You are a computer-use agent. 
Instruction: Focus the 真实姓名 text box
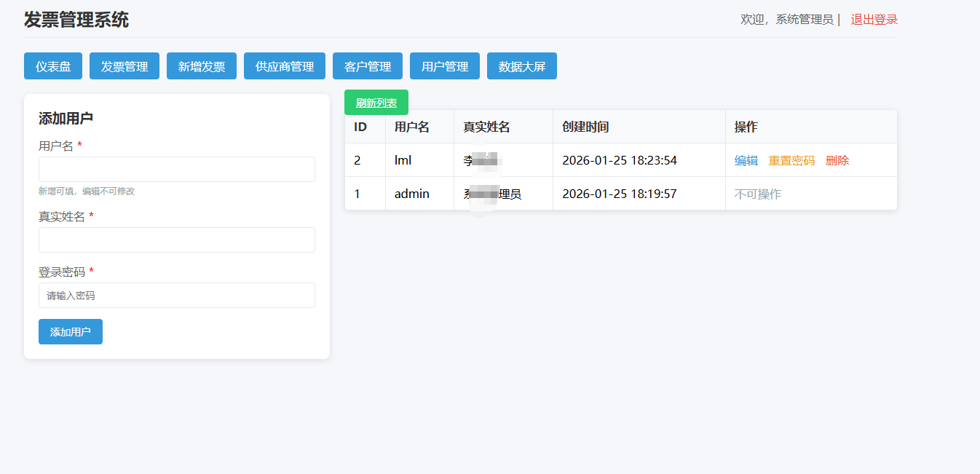[x=177, y=240]
